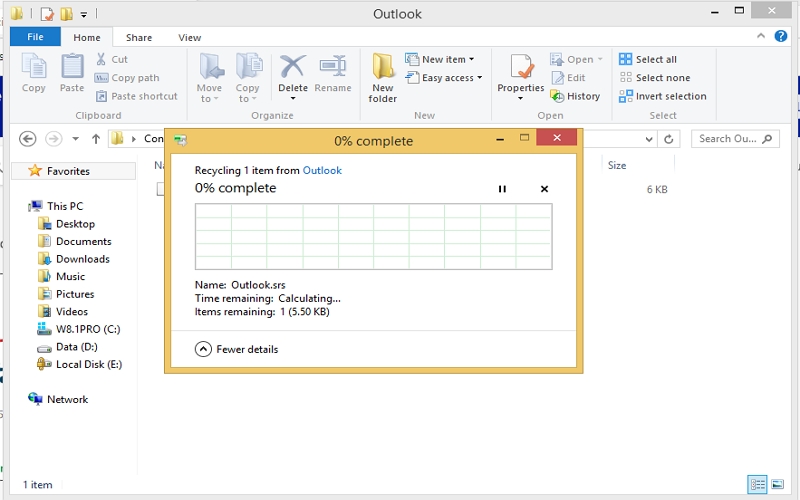Screen dimensions: 800x500
Task: Click the History button in Open group
Action: coord(576,97)
